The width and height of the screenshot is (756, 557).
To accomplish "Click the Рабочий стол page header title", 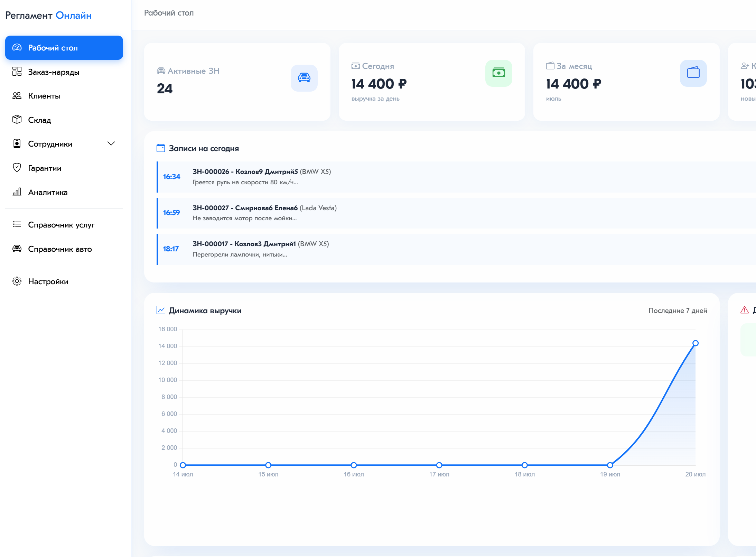I will (169, 13).
